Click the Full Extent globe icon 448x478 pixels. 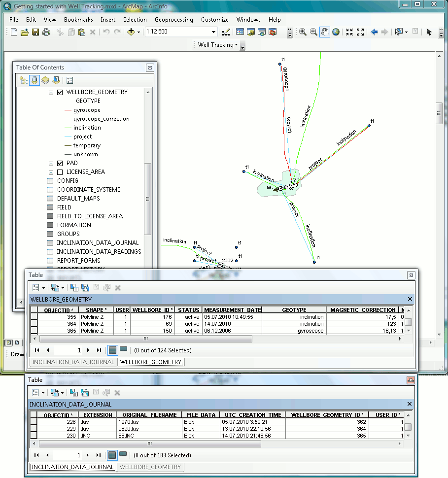coord(336,32)
